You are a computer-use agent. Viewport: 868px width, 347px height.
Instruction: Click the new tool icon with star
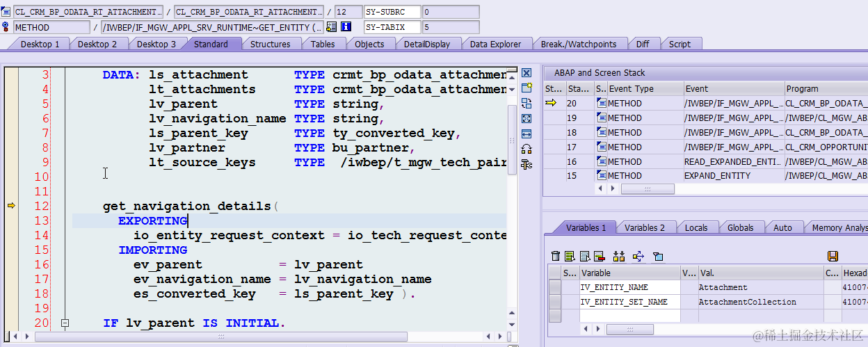click(527, 88)
